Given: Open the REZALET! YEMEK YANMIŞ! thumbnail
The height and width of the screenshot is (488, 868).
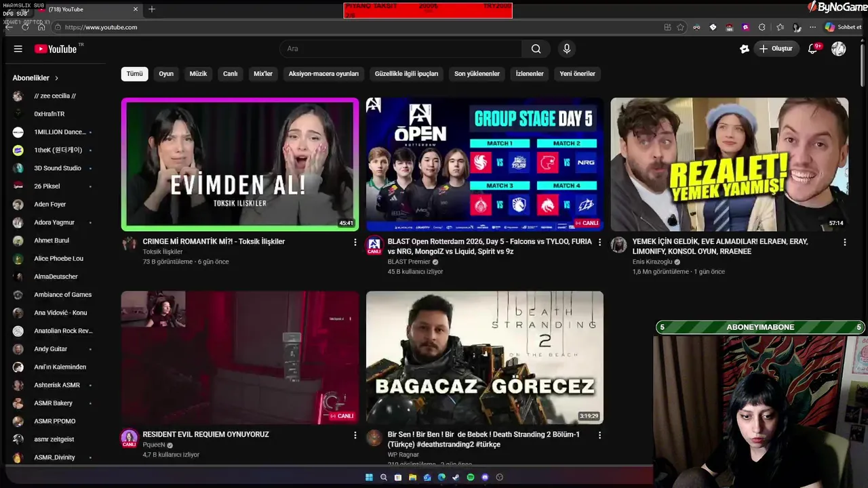Looking at the screenshot, I should pos(730,165).
